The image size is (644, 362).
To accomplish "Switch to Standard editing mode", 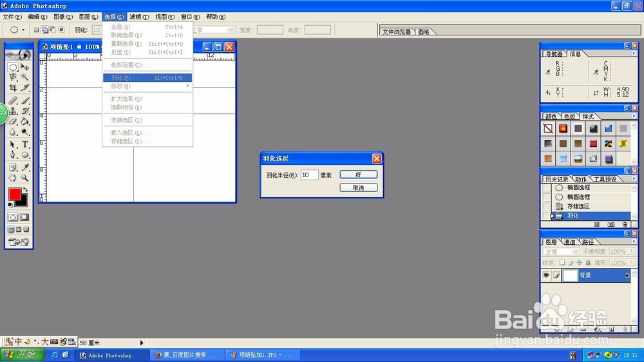I will tap(13, 217).
